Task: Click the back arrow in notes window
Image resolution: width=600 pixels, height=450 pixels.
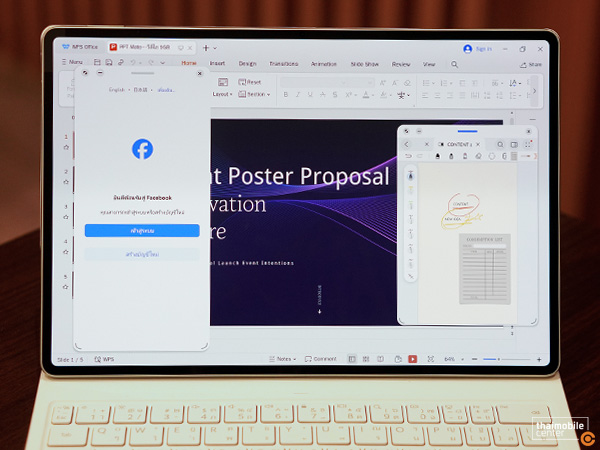Action: click(406, 144)
